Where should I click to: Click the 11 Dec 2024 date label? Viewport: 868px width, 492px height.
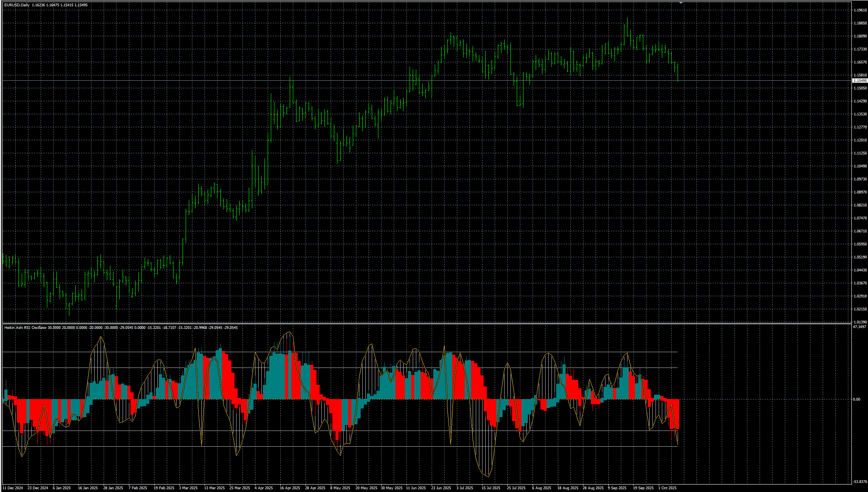[x=13, y=488]
